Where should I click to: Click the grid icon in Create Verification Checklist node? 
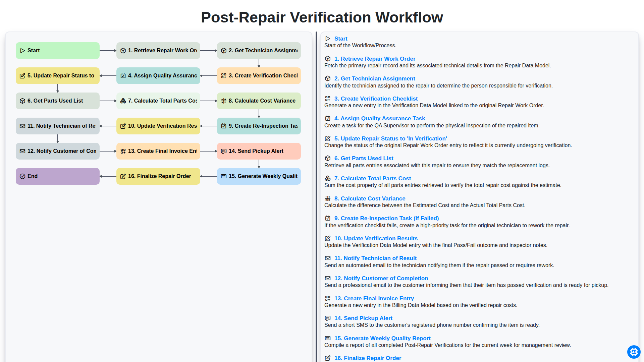point(224,76)
